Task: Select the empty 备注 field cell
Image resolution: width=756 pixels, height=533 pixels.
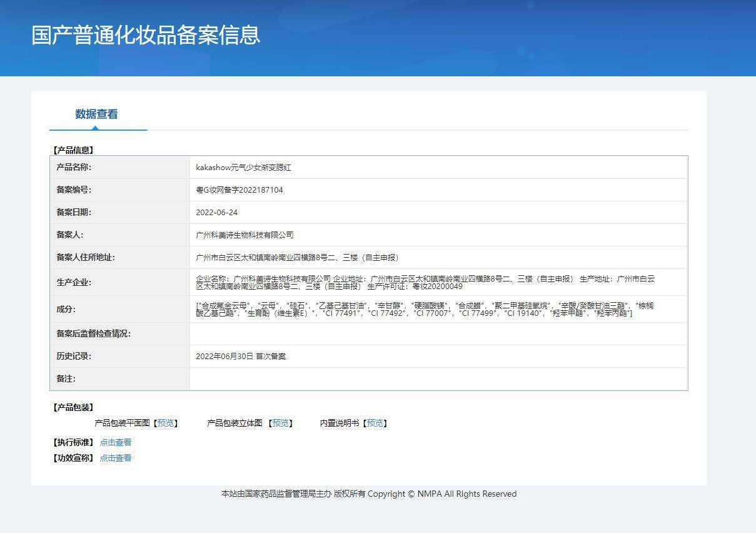Action: [x=438, y=379]
